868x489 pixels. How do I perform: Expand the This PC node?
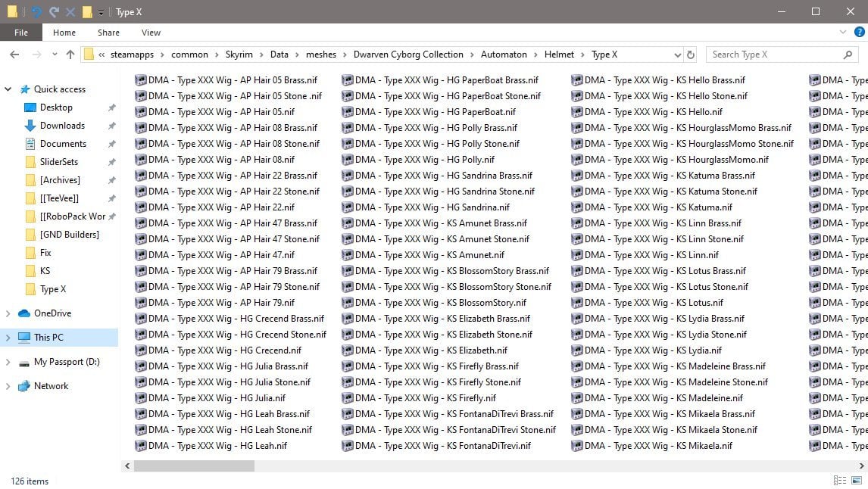8,338
